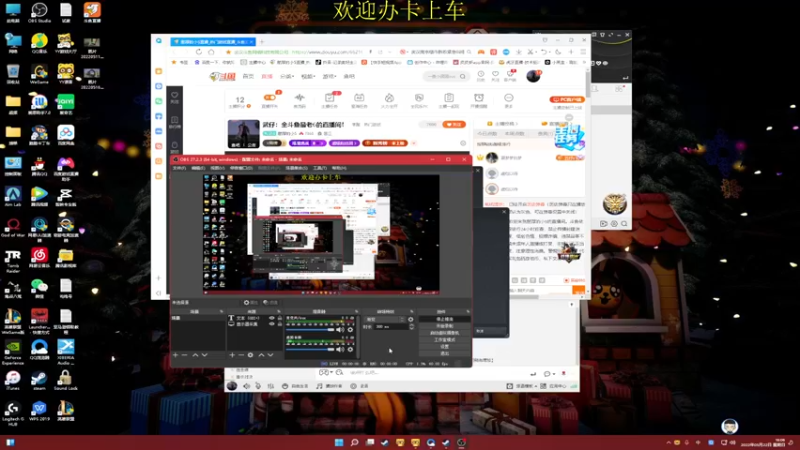Image resolution: width=800 pixels, height=450 pixels.
Task: Open the first menu in OBS menu bar
Action: (x=179, y=168)
